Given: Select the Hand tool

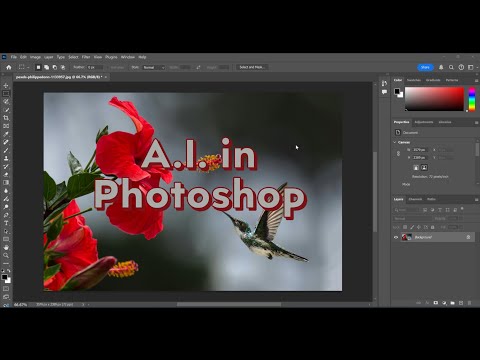Looking at the screenshot, I should click(x=6, y=247).
